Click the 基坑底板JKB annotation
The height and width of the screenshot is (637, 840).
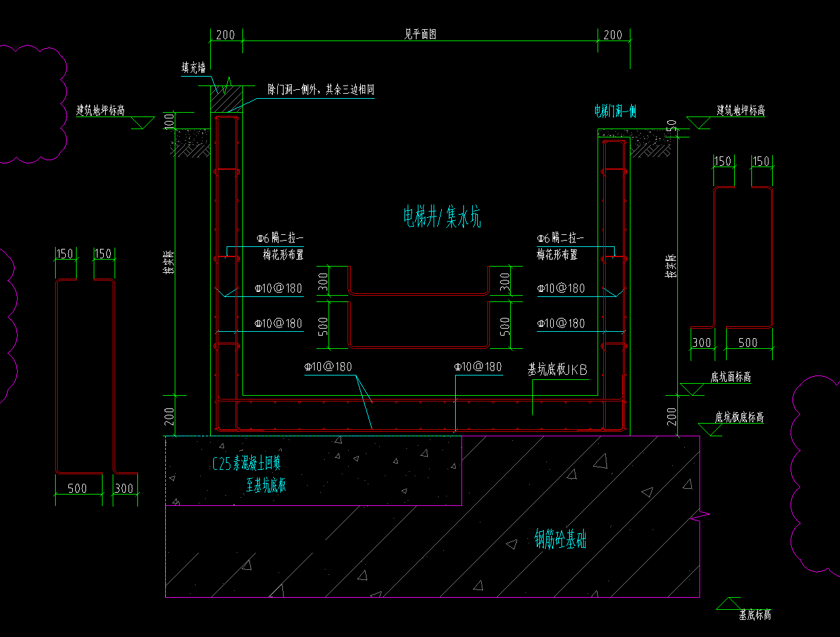557,369
